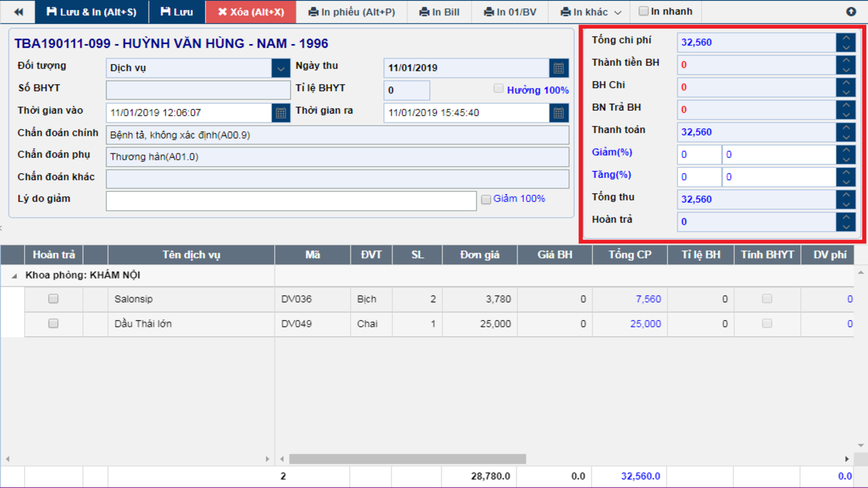Click the Tổng CP column header
Screen dimensions: 868x488
click(630, 255)
